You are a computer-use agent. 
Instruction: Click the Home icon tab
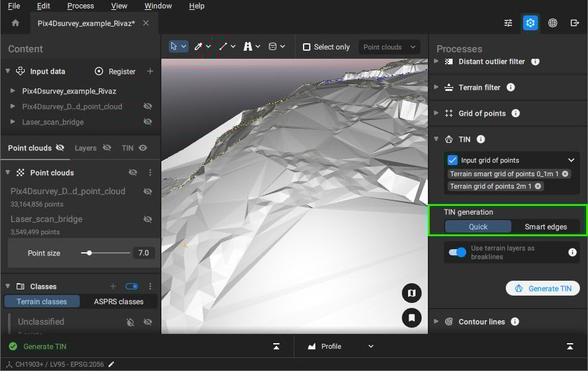(15, 23)
